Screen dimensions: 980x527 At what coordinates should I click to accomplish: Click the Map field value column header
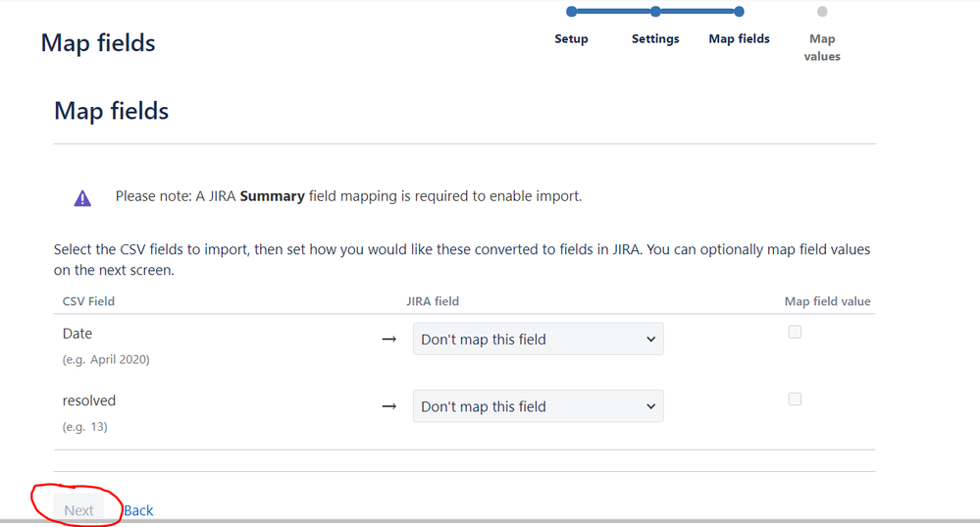point(827,301)
